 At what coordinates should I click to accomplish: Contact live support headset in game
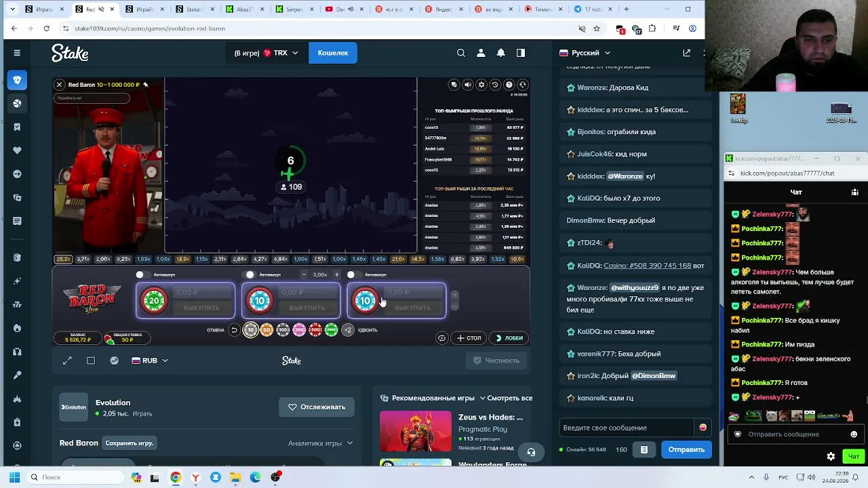(522, 85)
